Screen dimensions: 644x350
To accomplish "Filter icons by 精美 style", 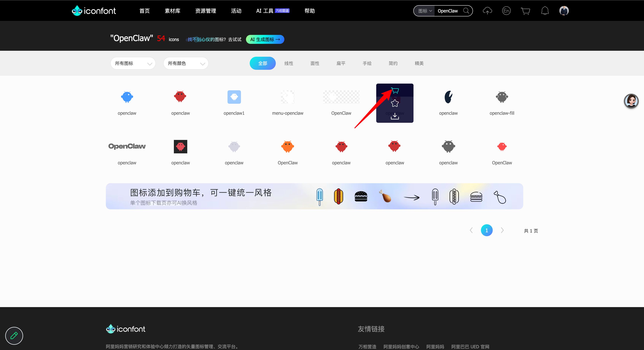I will point(419,63).
